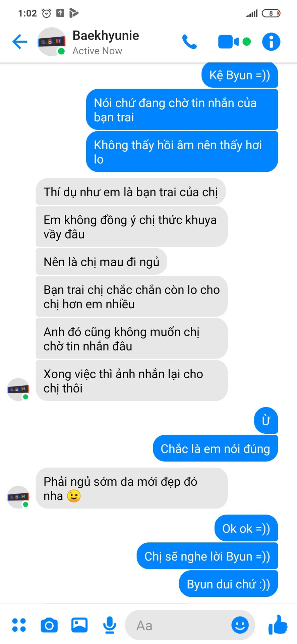This screenshot has height=644, width=297.
Task: Open the image gallery picker
Action: pyautogui.click(x=79, y=625)
